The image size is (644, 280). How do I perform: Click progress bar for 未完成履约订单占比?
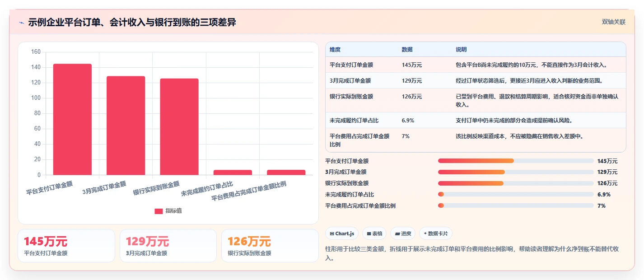[x=516, y=194]
